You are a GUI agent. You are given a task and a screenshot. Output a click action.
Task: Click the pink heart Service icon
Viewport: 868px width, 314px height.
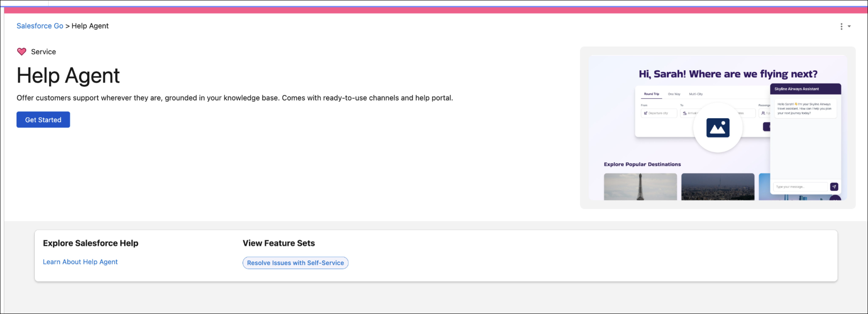[x=22, y=52]
